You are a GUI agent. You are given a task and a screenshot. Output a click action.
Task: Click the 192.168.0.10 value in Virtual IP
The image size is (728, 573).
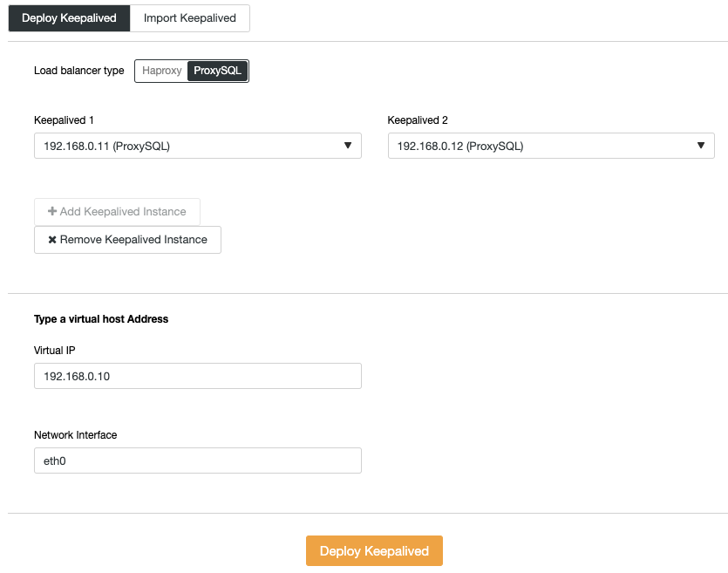point(77,376)
